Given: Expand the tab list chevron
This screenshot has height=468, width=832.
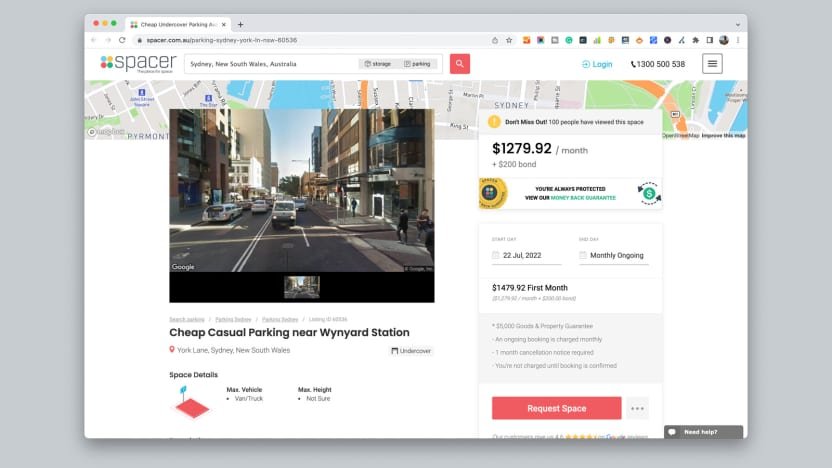Looking at the screenshot, I should [x=738, y=24].
